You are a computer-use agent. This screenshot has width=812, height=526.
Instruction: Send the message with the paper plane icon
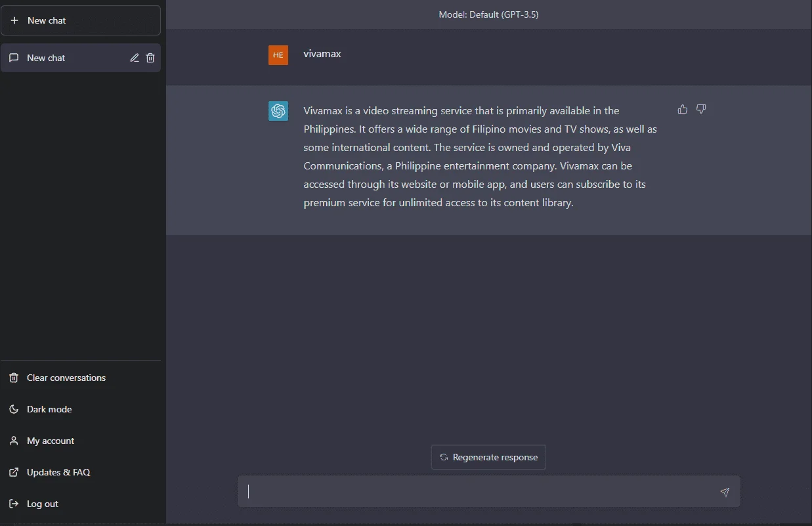(725, 492)
